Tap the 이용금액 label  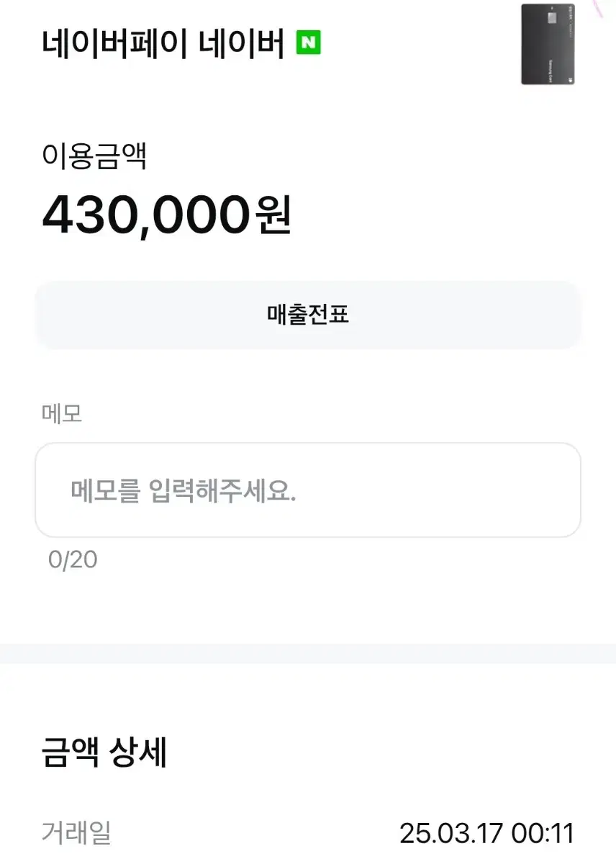tap(94, 156)
